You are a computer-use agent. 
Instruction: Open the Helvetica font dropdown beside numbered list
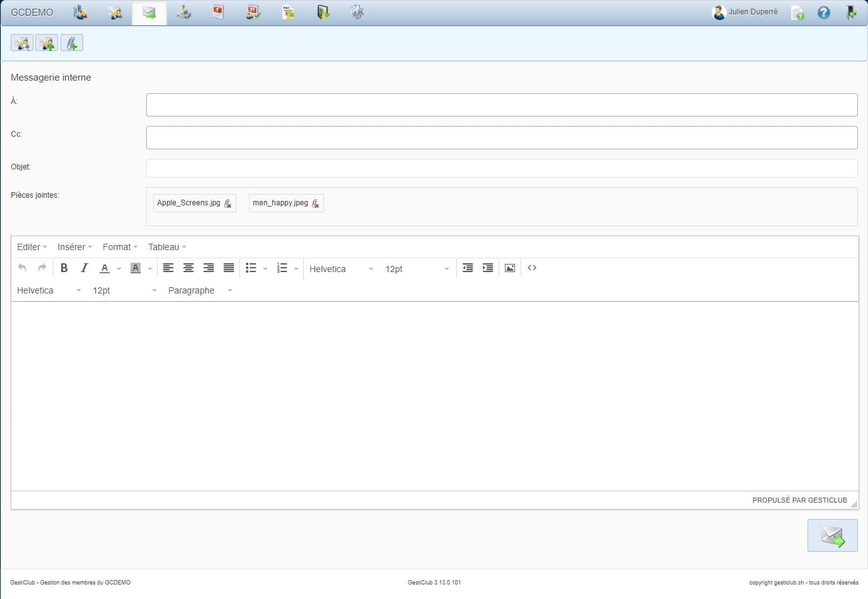click(x=341, y=269)
